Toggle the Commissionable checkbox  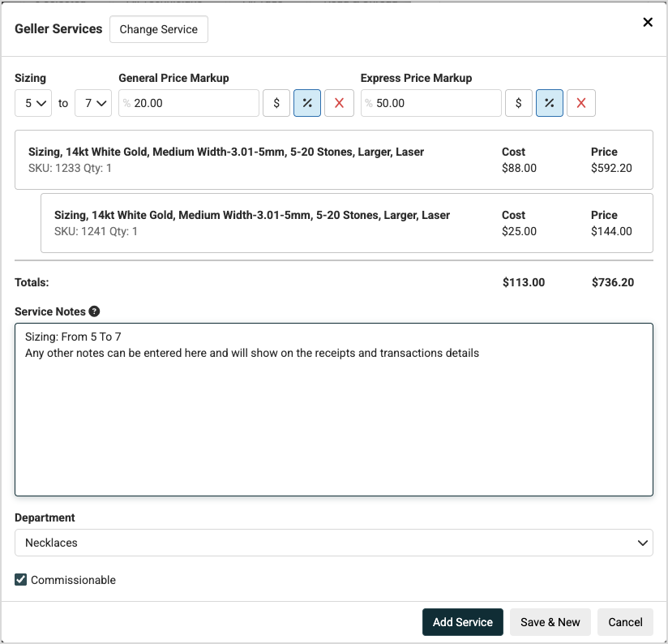tap(20, 580)
